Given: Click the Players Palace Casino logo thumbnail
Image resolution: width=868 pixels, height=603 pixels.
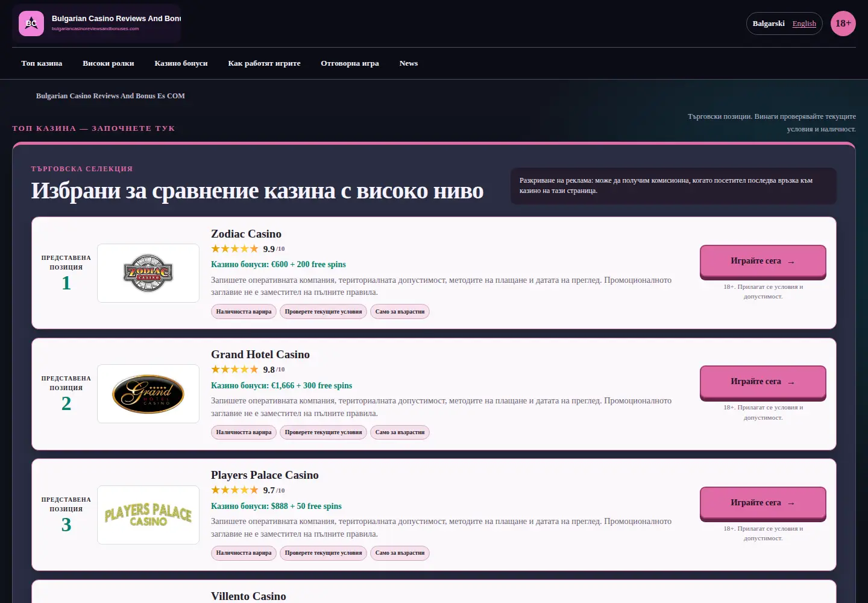Looking at the screenshot, I should coord(148,515).
